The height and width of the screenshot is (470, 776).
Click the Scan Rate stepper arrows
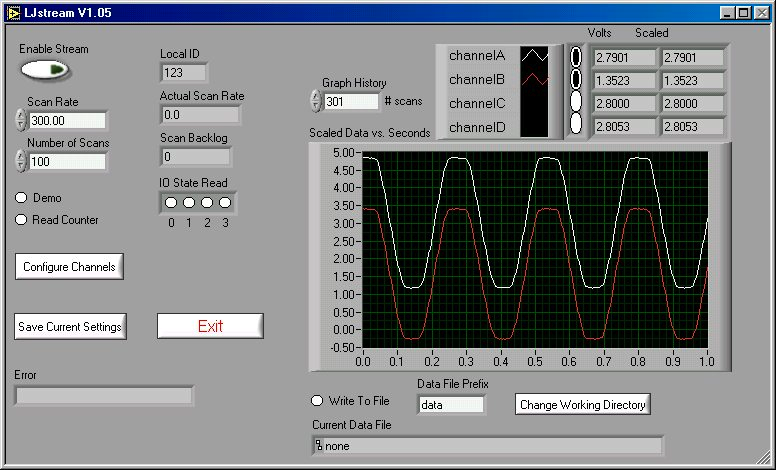[21, 120]
